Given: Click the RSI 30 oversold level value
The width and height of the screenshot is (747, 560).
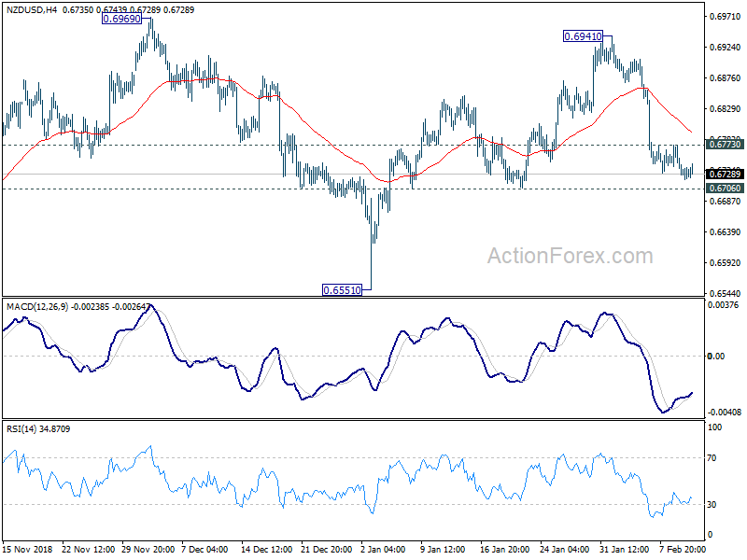Looking at the screenshot, I should coord(712,505).
